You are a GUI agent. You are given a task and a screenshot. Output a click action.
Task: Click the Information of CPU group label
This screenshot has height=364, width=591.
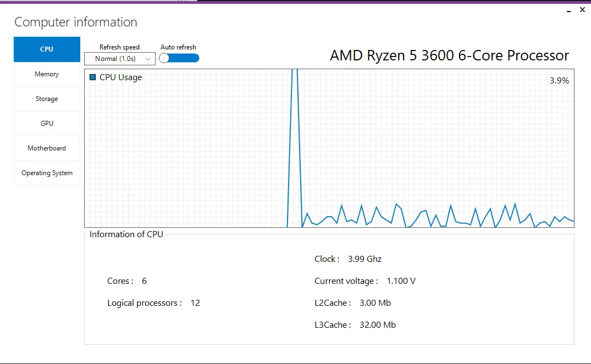point(126,234)
